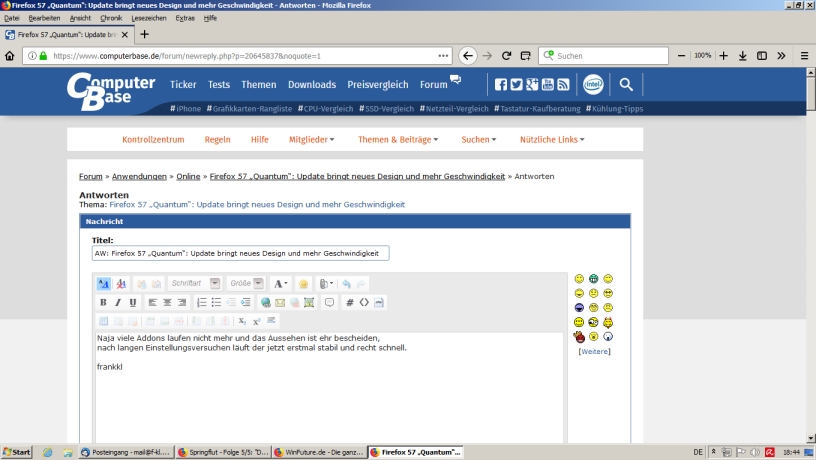The width and height of the screenshot is (816, 460).
Task: Open the Extras menu
Action: tap(185, 18)
